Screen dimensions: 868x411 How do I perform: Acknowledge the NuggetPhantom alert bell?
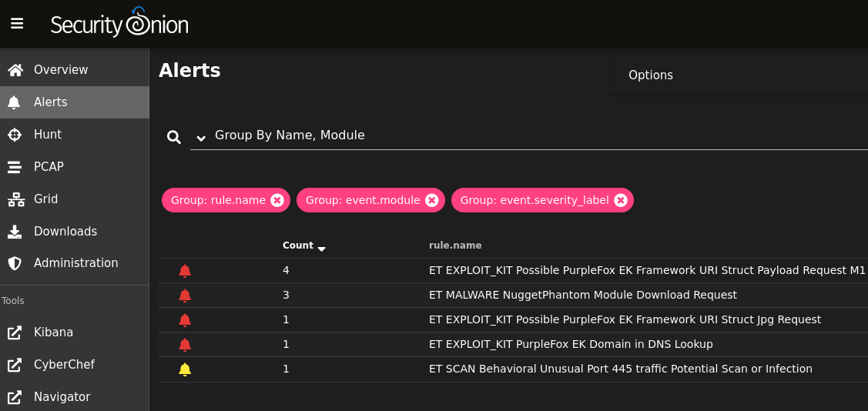point(185,296)
